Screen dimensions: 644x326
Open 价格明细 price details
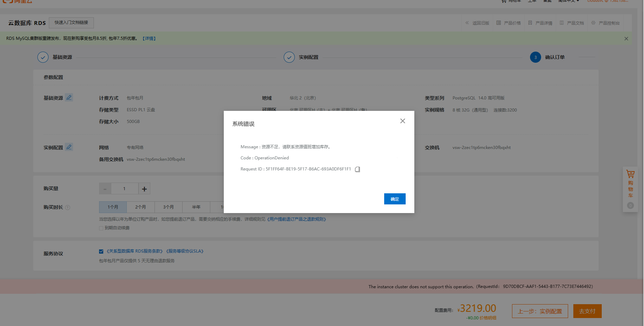[x=488, y=318]
